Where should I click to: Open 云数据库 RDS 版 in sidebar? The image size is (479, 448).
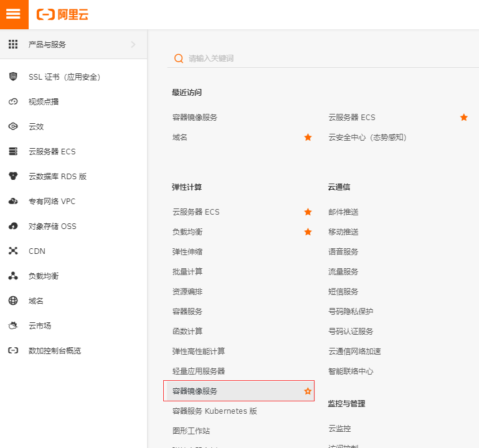(x=57, y=176)
